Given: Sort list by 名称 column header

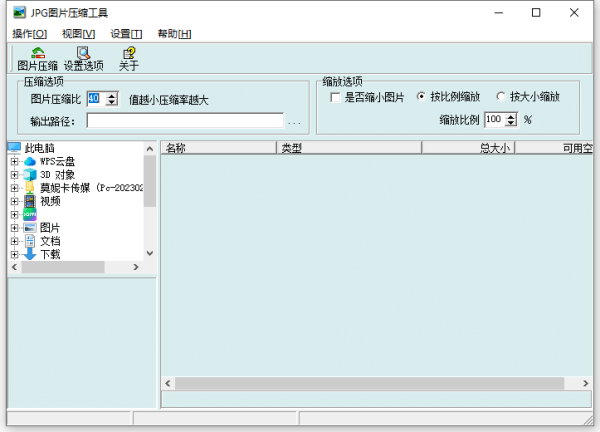Looking at the screenshot, I should (218, 148).
